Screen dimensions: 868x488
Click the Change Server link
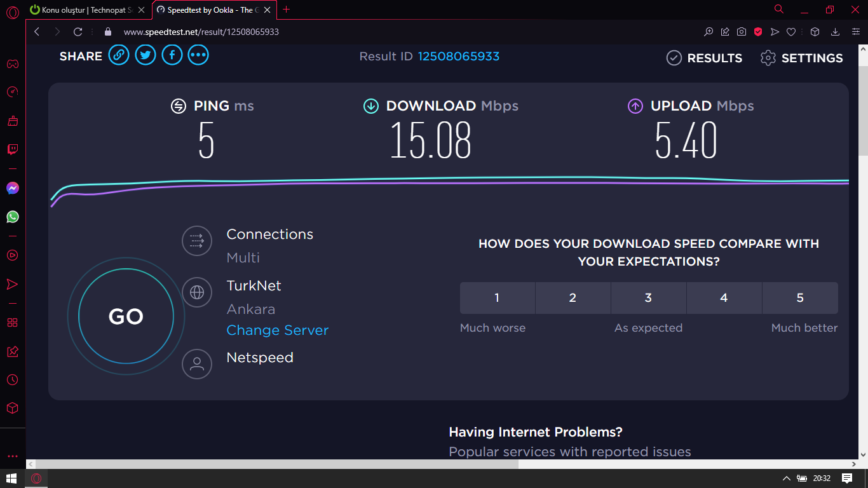(278, 330)
